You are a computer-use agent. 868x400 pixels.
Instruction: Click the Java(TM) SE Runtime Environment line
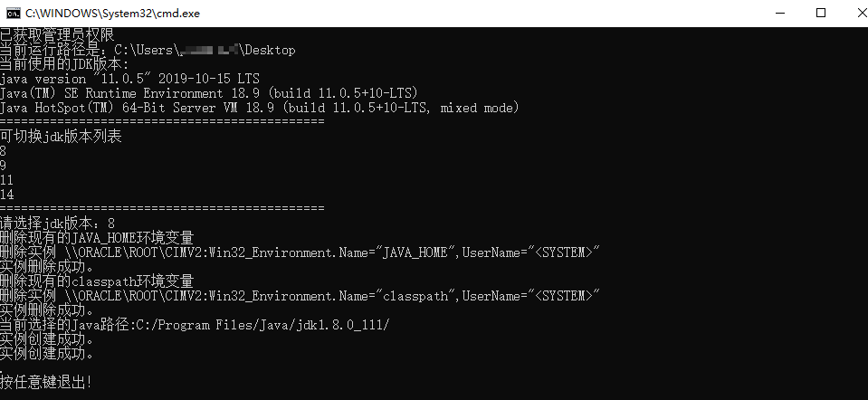(x=208, y=94)
